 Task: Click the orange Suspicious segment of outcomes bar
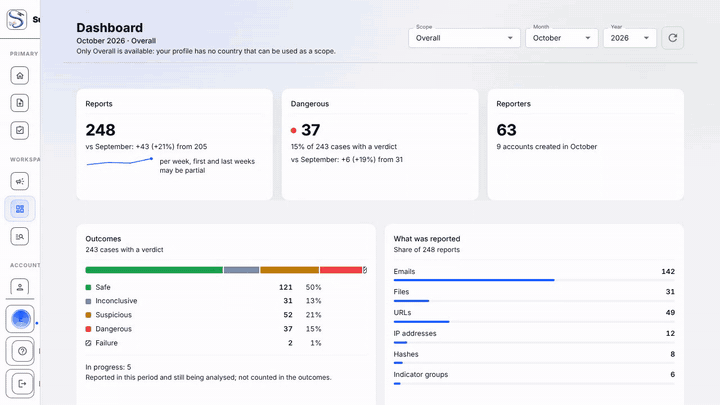click(289, 270)
